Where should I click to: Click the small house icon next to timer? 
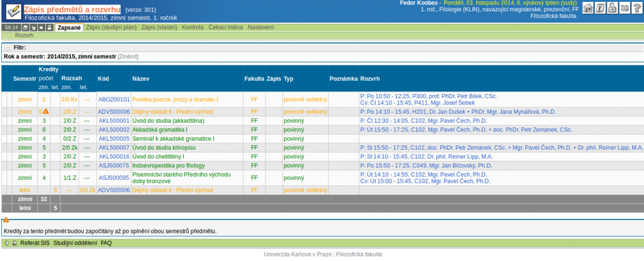tap(25, 28)
